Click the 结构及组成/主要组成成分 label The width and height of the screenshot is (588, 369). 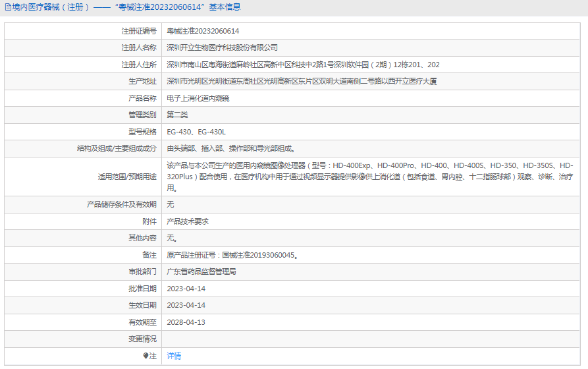tap(117, 149)
